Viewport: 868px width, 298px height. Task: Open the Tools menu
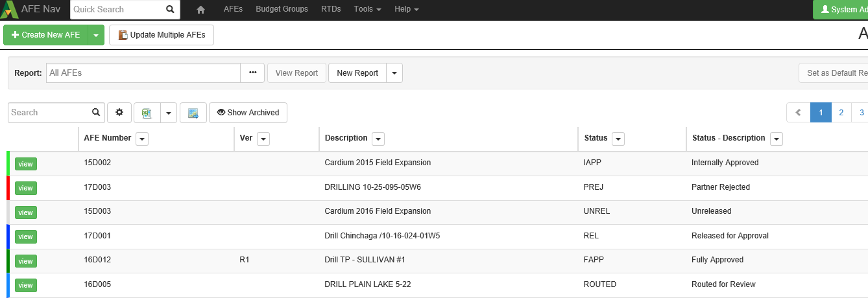[x=367, y=10]
